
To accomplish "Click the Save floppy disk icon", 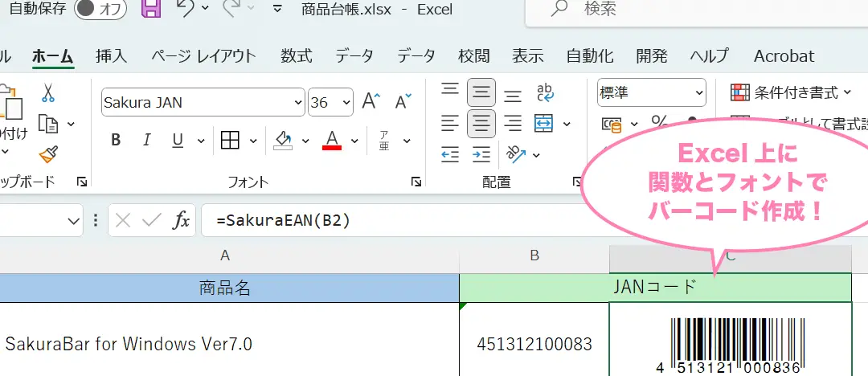I will [x=150, y=9].
